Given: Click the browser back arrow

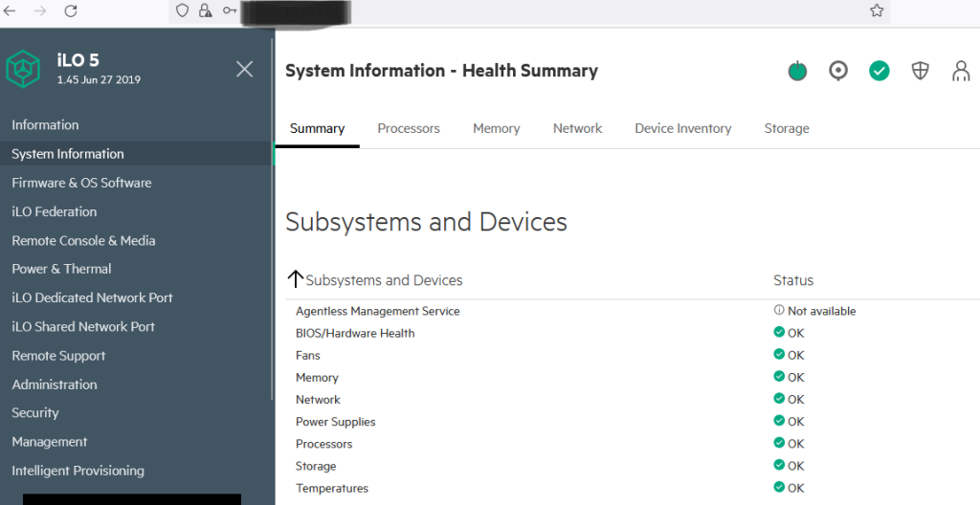Looking at the screenshot, I should [x=10, y=11].
